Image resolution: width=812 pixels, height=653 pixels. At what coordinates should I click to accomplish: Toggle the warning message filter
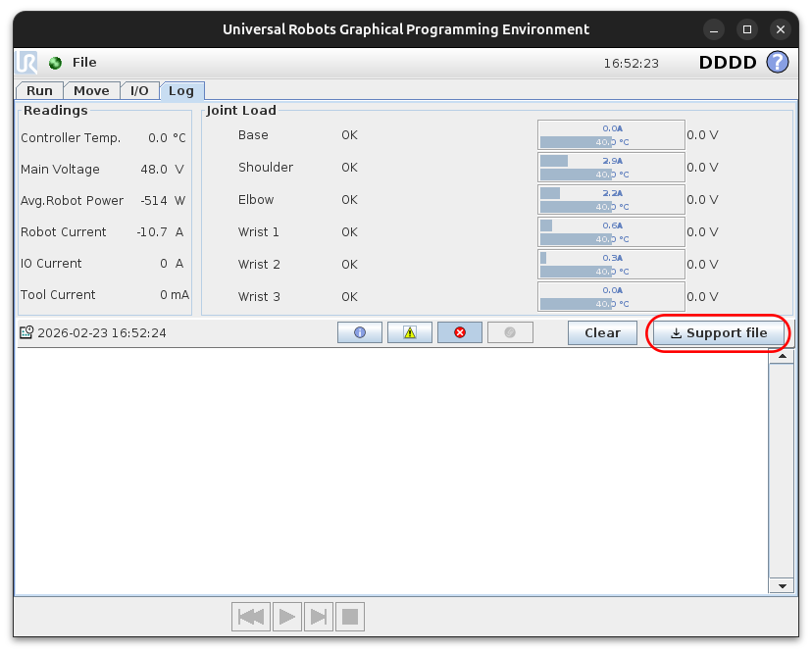click(410, 332)
